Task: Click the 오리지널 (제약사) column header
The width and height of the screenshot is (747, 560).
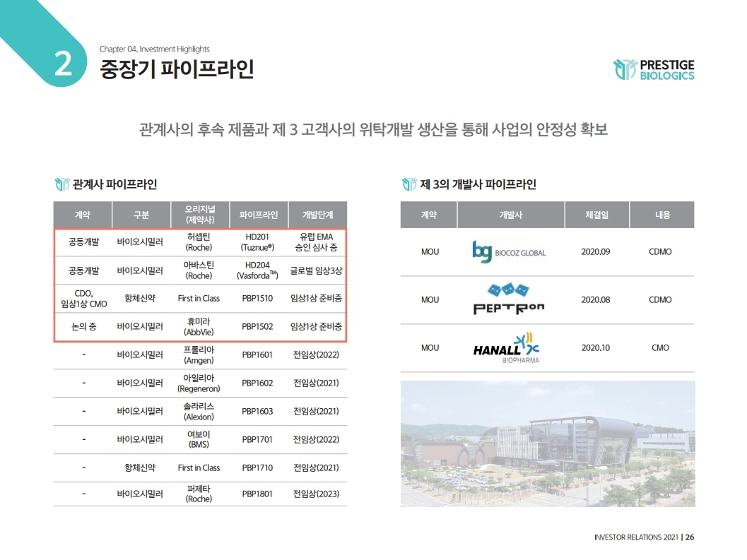Action: point(199,215)
